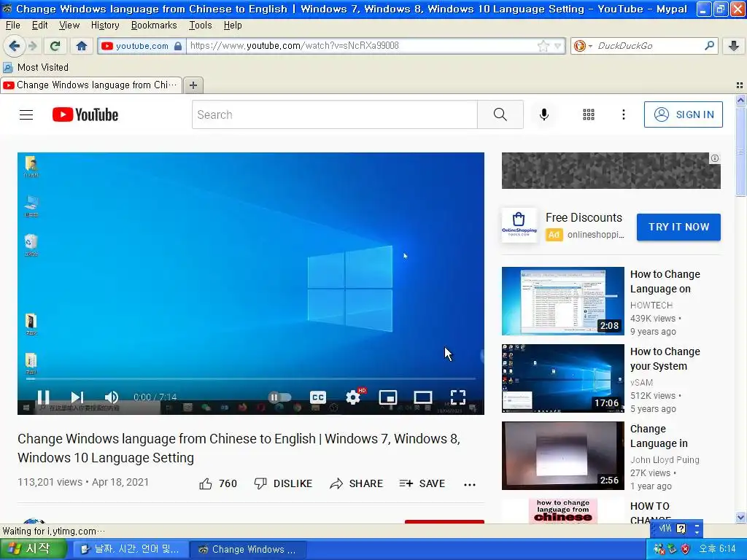
Task: Open a new tab with the plus button
Action: pos(193,85)
